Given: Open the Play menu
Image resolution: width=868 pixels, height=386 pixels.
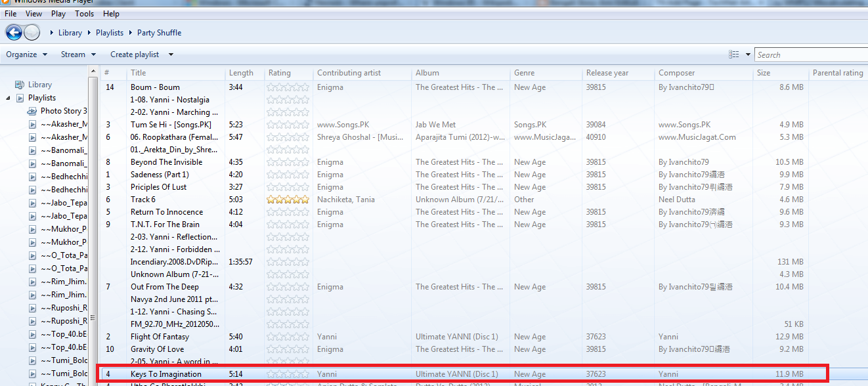Looking at the screenshot, I should tap(58, 14).
